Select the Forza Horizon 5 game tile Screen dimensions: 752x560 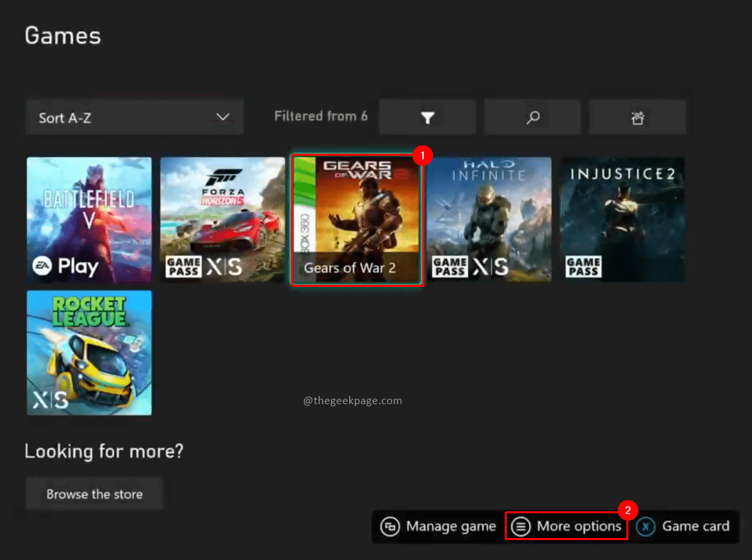223,220
